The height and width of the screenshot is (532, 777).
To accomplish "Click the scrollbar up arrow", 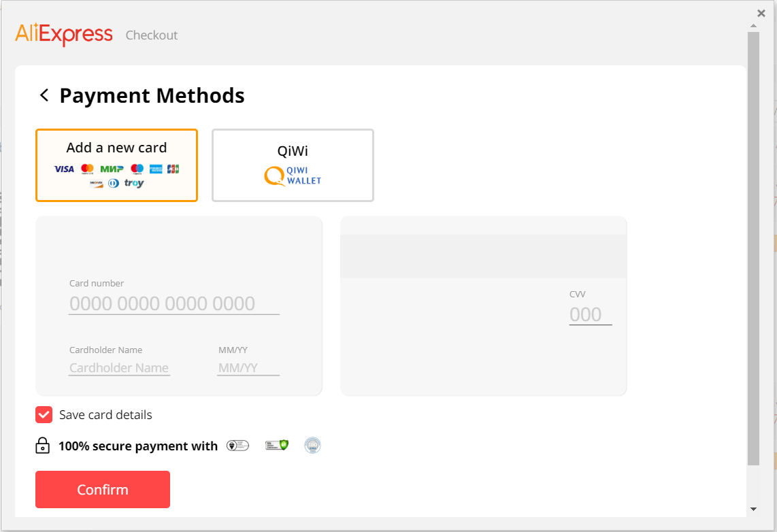I will click(x=753, y=26).
